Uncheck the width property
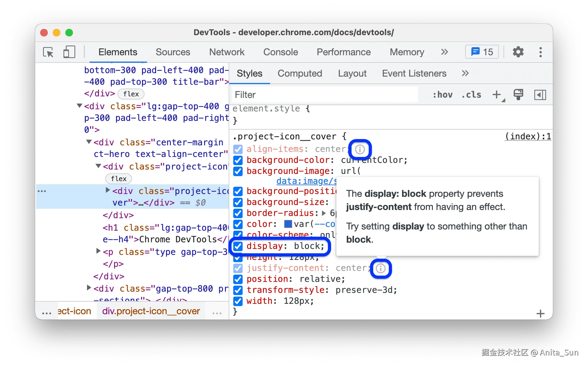This screenshot has width=588, height=366. pos(238,301)
